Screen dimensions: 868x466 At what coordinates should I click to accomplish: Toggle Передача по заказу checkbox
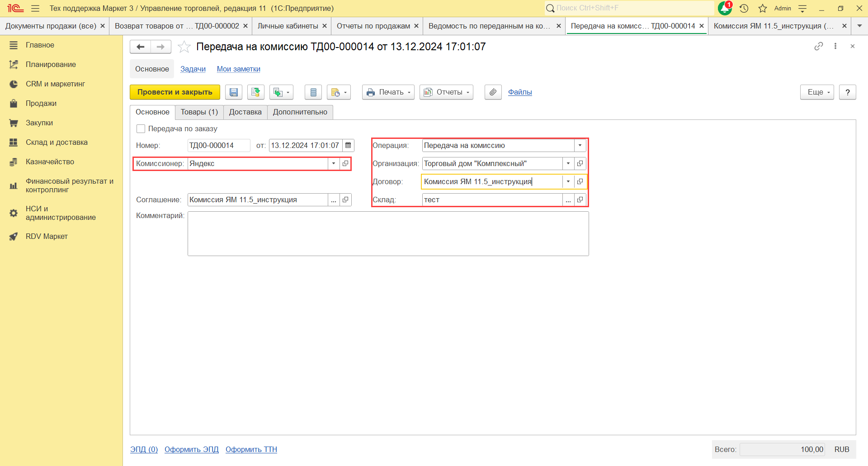coord(141,129)
